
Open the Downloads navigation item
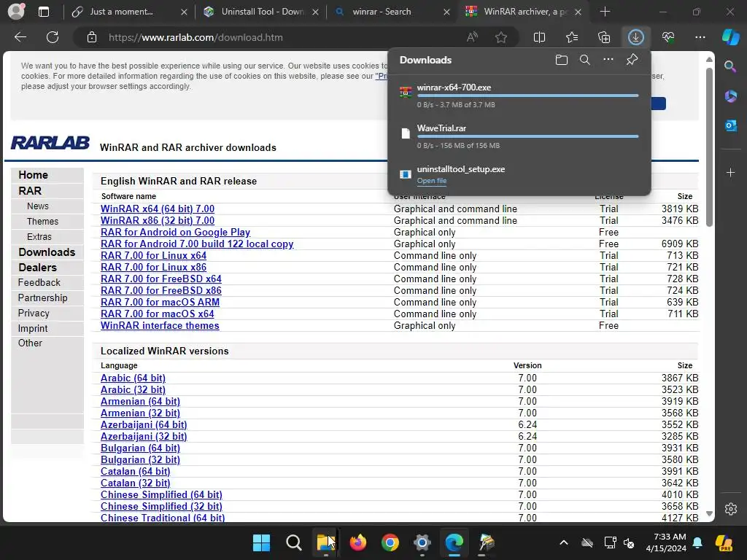click(47, 252)
